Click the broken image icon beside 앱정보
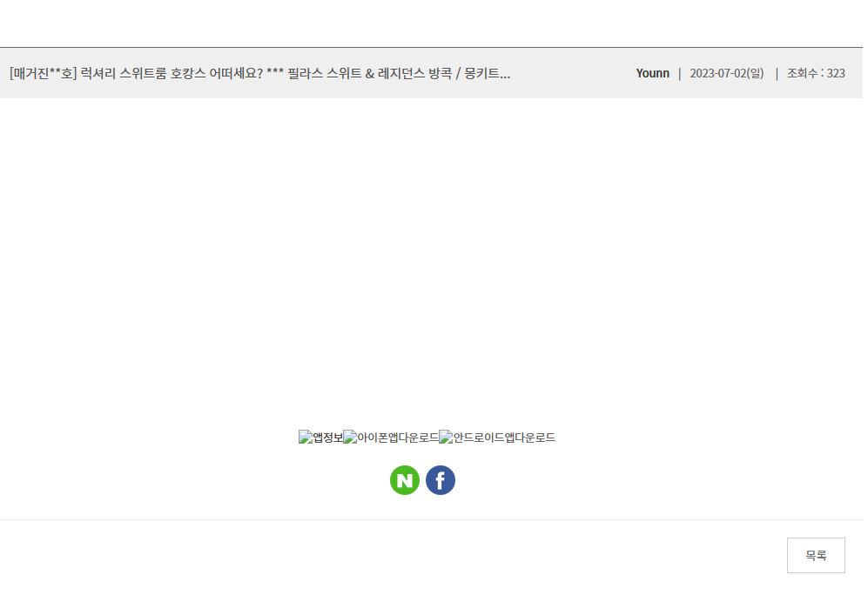868x595 pixels. [x=305, y=437]
